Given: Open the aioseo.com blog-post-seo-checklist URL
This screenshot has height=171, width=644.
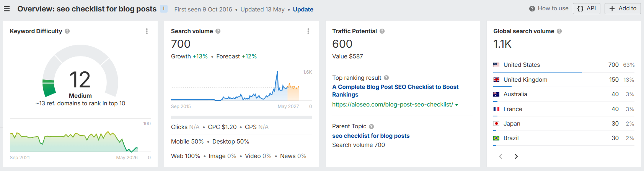Looking at the screenshot, I should point(393,105).
